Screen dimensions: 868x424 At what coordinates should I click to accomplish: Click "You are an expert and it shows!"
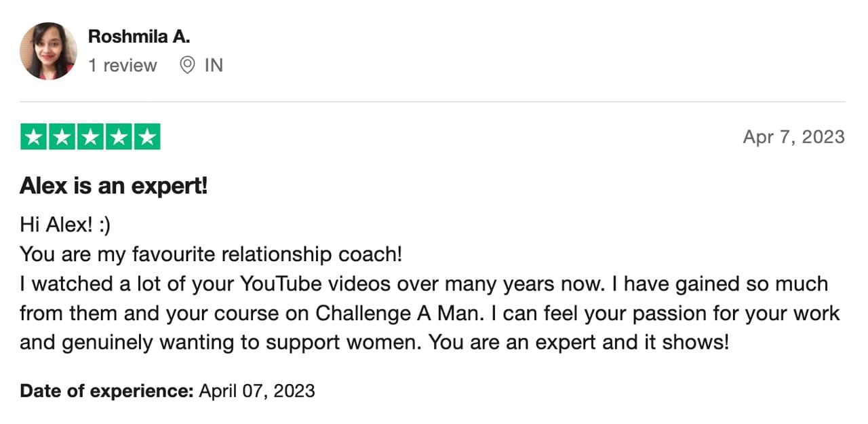coord(580,343)
